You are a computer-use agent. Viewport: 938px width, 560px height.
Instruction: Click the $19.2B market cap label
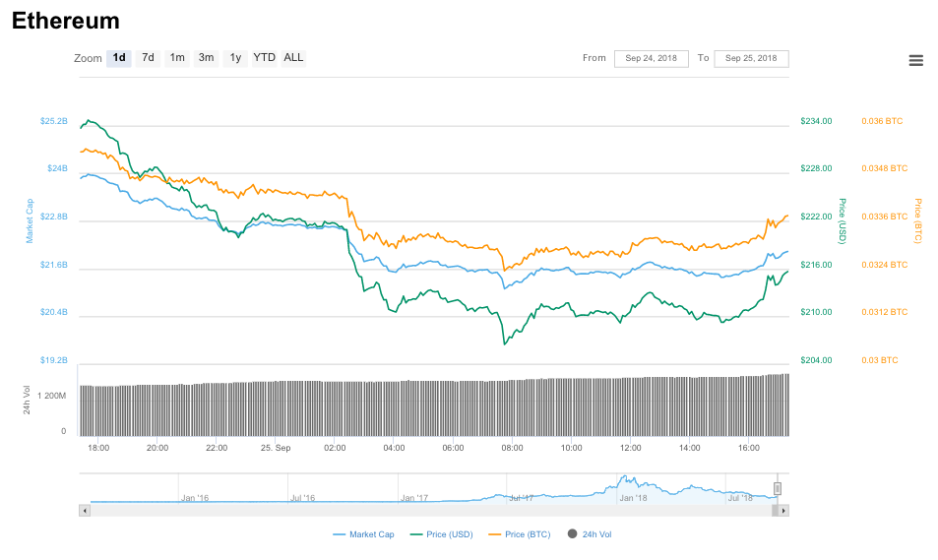coord(54,360)
